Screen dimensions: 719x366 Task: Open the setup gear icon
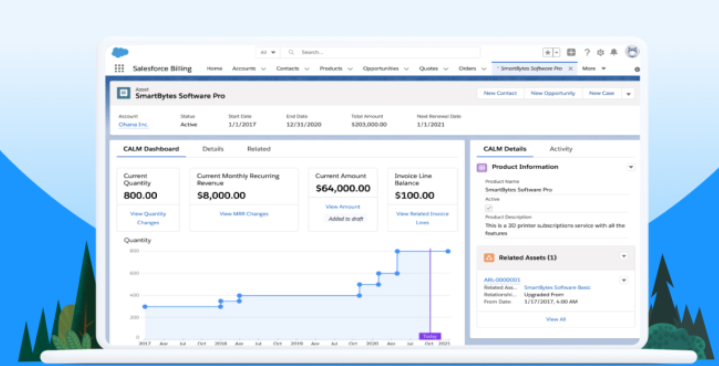point(600,52)
